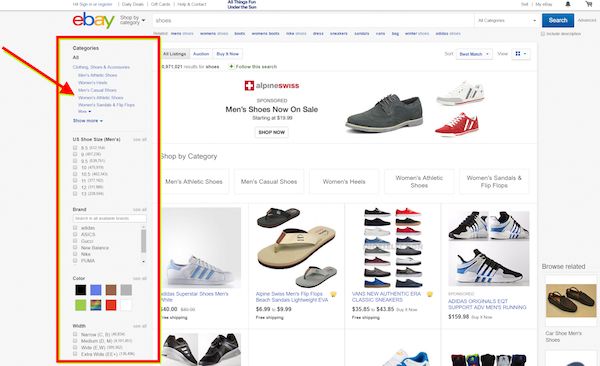Click the SHOP NOW button
Image resolution: width=600 pixels, height=366 pixels.
(272, 132)
